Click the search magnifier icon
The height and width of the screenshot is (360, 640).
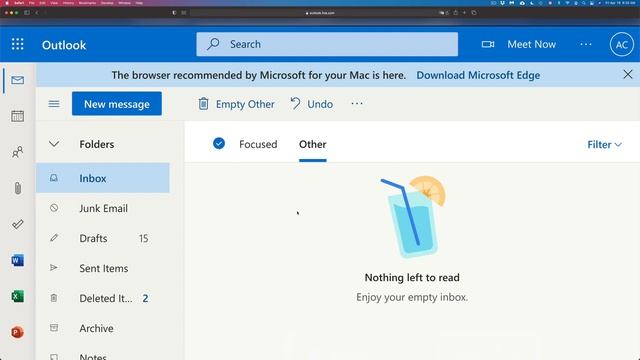click(x=213, y=44)
